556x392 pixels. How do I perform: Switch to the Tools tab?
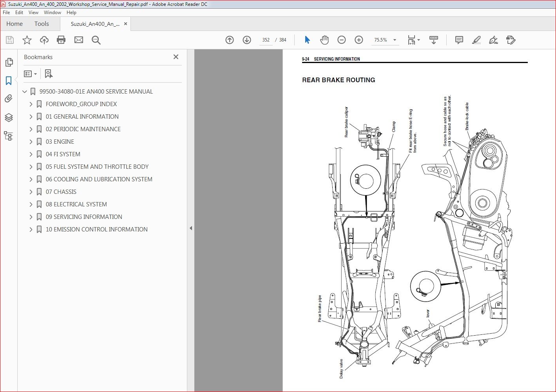click(x=42, y=24)
